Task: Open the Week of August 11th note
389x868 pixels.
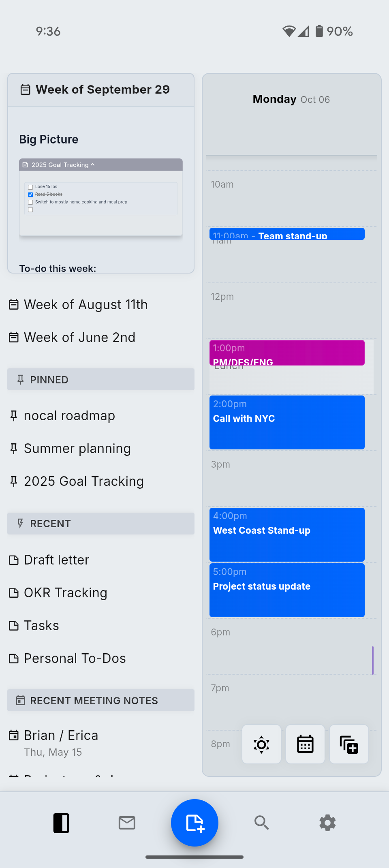Action: click(x=85, y=305)
